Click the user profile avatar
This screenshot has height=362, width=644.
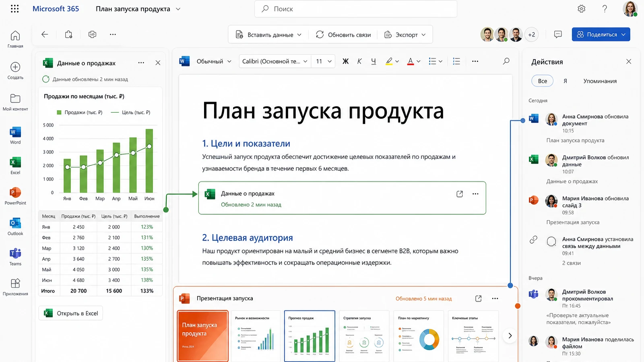(x=630, y=9)
